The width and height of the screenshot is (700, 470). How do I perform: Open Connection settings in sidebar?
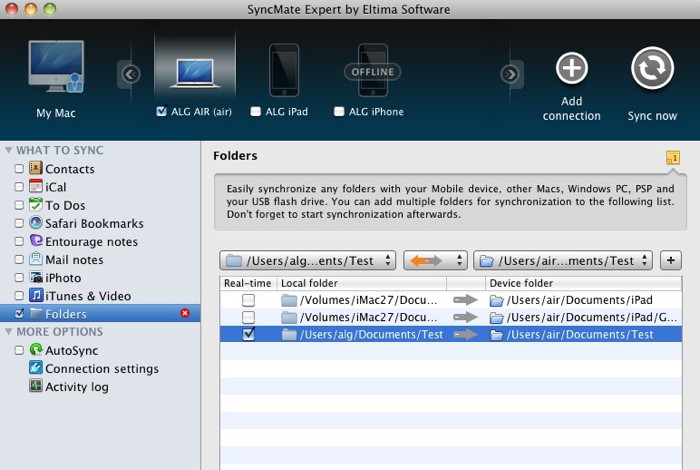(102, 369)
